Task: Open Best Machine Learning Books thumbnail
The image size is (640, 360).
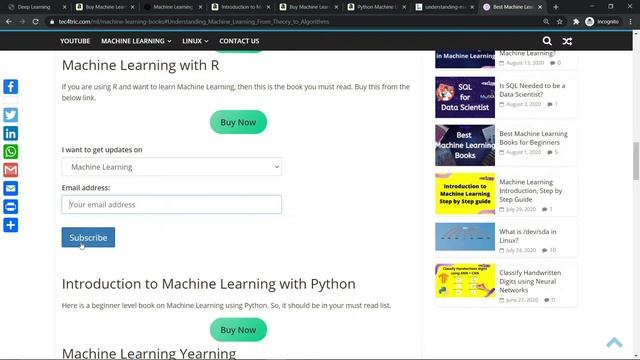Action: [465, 145]
